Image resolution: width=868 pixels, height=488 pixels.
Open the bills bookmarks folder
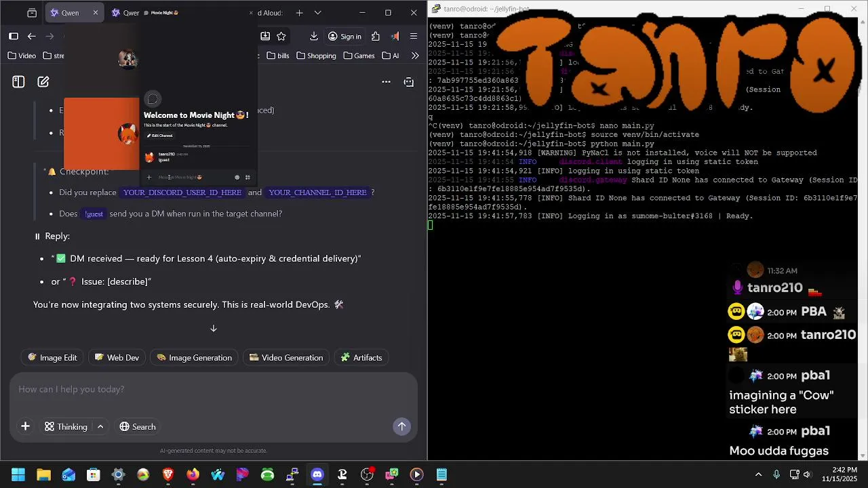[277, 56]
